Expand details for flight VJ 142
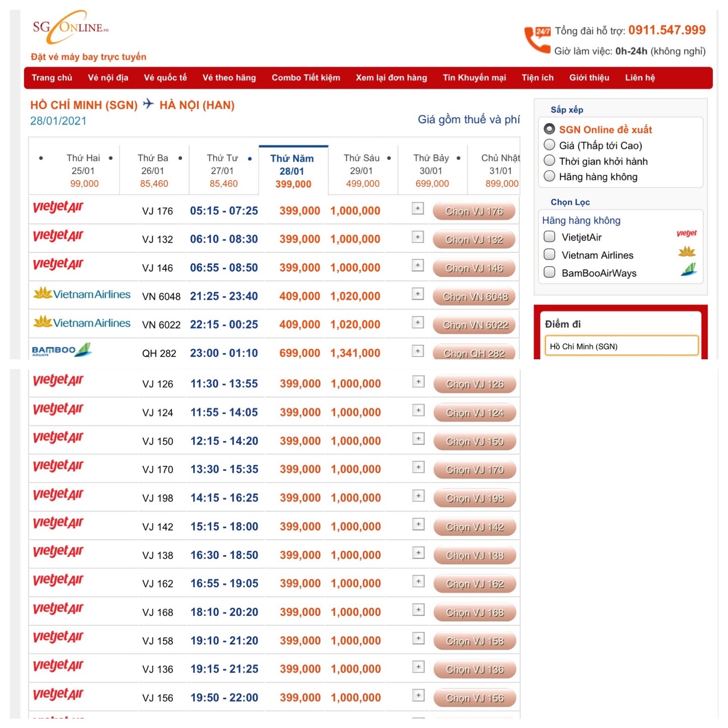 tap(418, 524)
